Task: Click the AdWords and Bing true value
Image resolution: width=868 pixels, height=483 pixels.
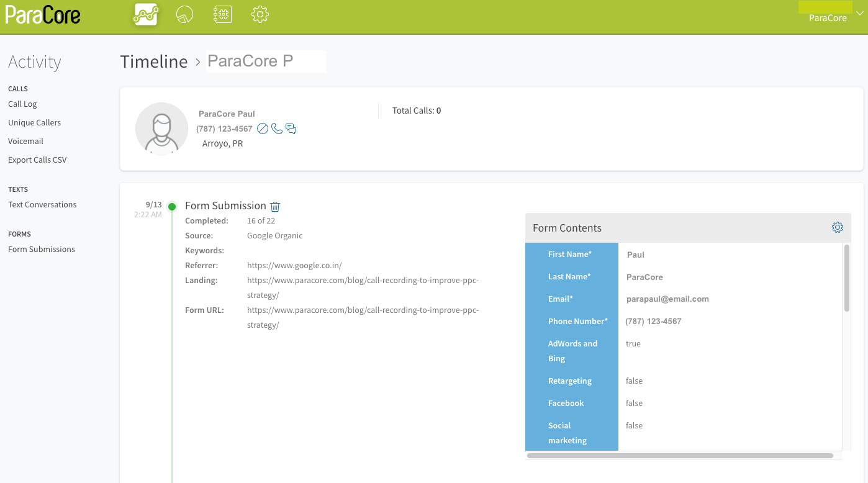Action: tap(633, 344)
